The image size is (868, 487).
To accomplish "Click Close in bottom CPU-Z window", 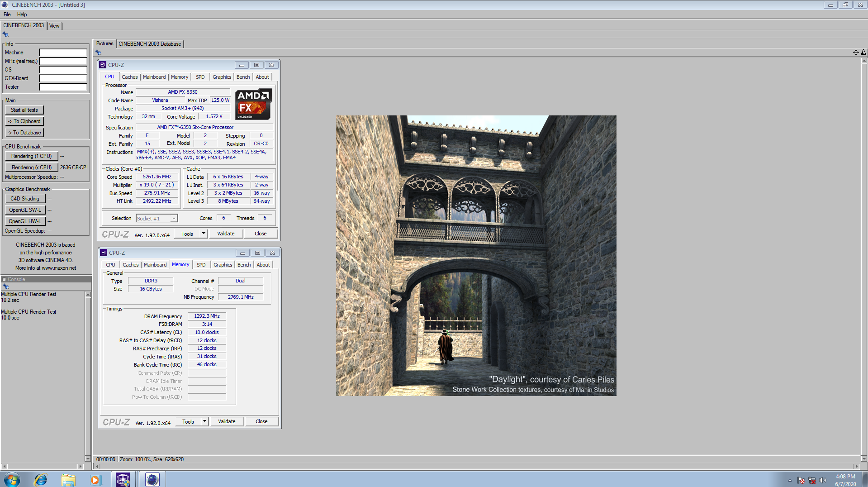I will 261,421.
